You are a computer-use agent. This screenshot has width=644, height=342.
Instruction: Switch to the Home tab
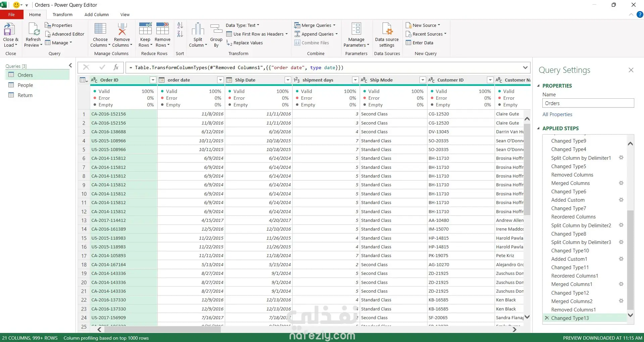click(35, 14)
